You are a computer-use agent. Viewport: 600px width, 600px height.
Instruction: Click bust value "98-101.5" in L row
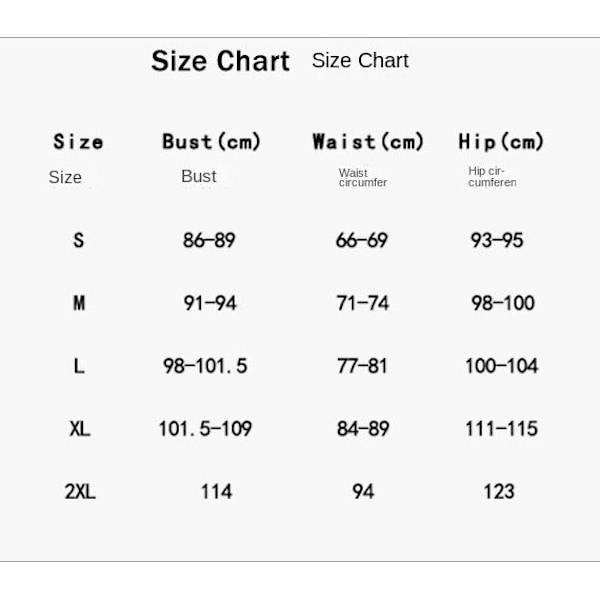[x=205, y=366]
